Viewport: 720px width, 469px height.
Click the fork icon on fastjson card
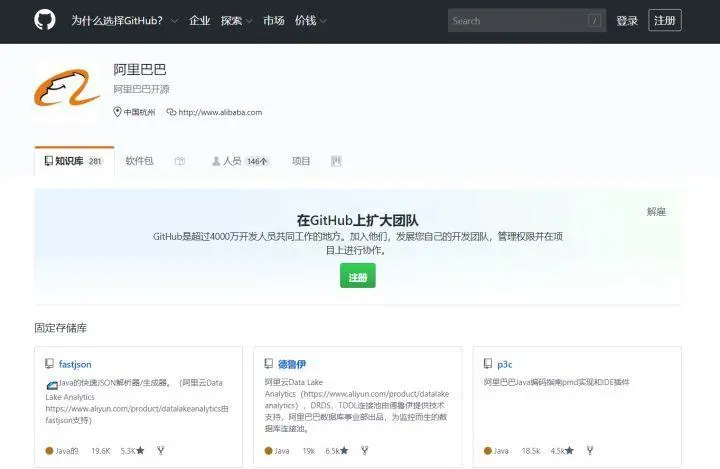(160, 451)
